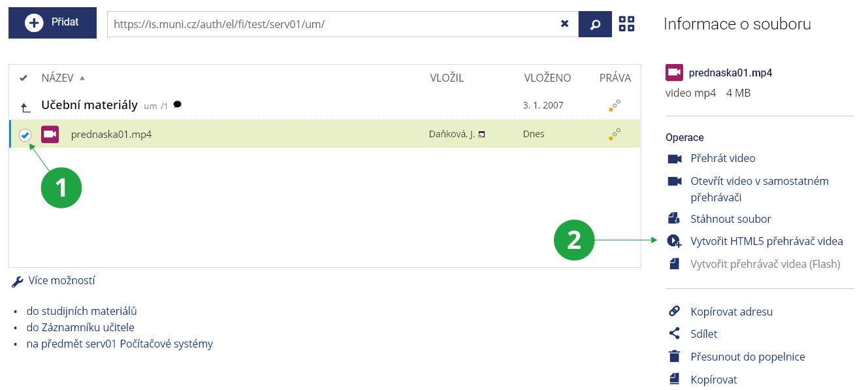Clear the URL field with X icon
This screenshot has width=868, height=390.
(564, 24)
